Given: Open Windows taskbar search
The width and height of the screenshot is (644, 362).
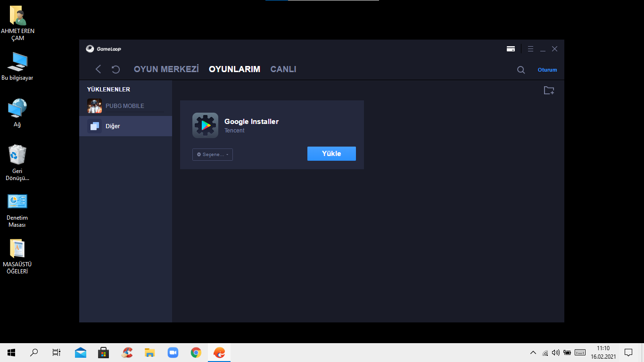Looking at the screenshot, I should [34, 353].
